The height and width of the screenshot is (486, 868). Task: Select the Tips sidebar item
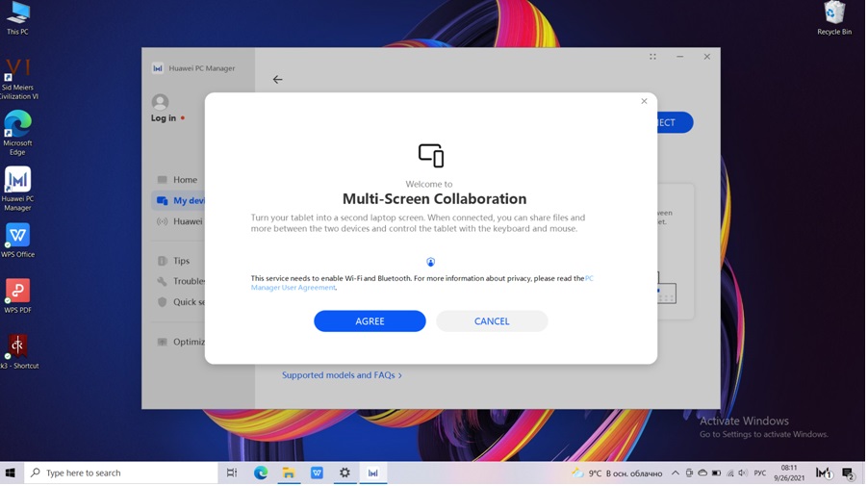(181, 261)
